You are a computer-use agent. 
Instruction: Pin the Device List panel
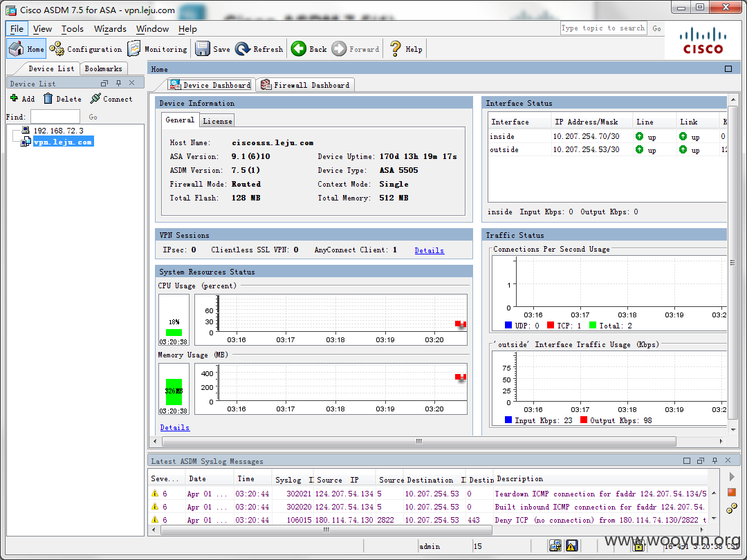pos(119,84)
